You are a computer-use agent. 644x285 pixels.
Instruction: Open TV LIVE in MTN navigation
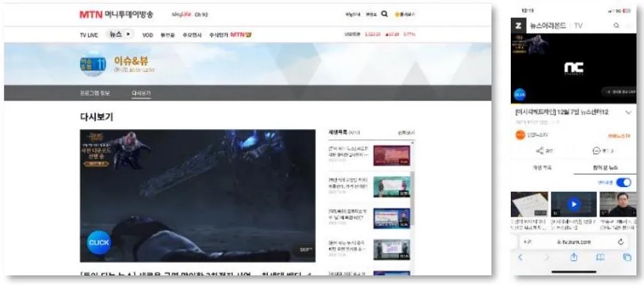89,35
